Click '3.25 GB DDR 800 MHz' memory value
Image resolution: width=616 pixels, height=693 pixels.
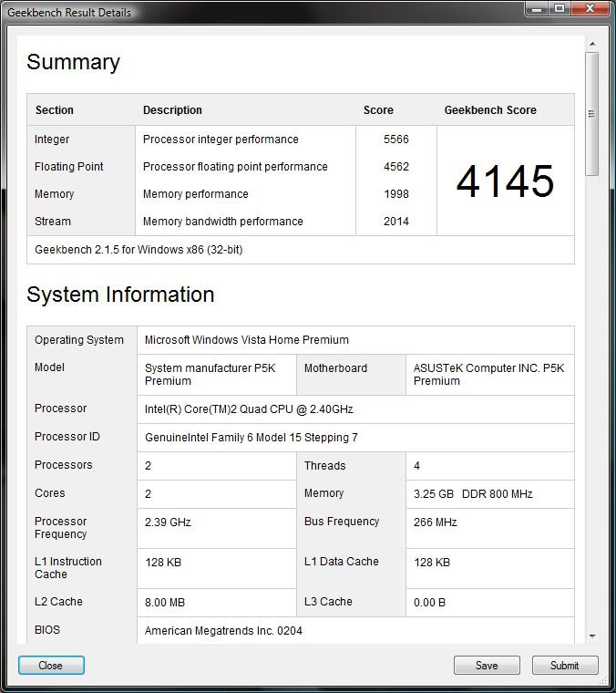click(x=473, y=493)
